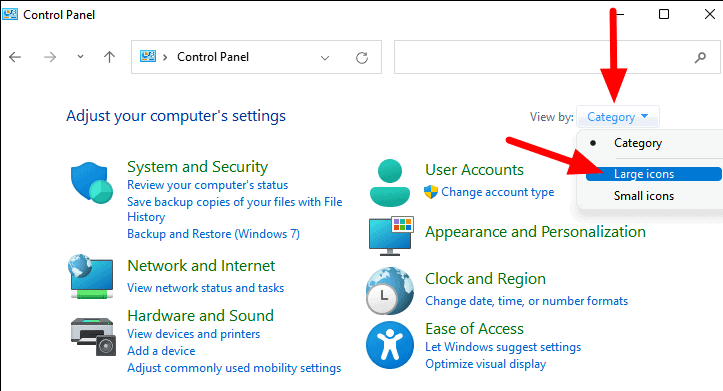This screenshot has height=391, width=723.
Task: Go up one level with up arrow
Action: (x=109, y=57)
